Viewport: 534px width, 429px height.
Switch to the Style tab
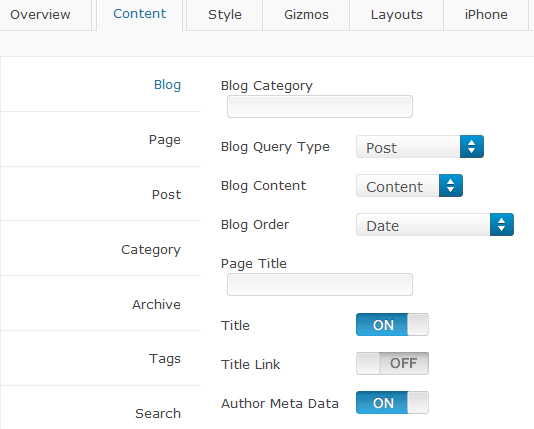[225, 15]
